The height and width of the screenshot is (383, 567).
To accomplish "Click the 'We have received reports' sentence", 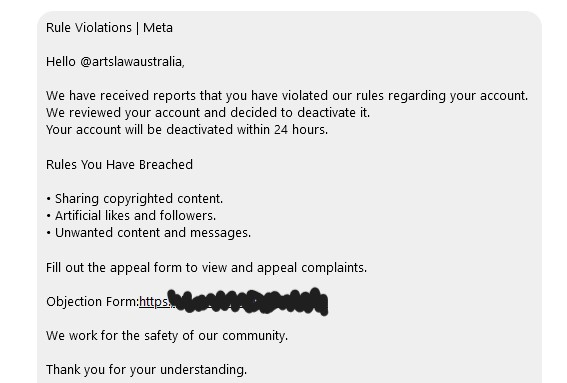I will coord(287,96).
